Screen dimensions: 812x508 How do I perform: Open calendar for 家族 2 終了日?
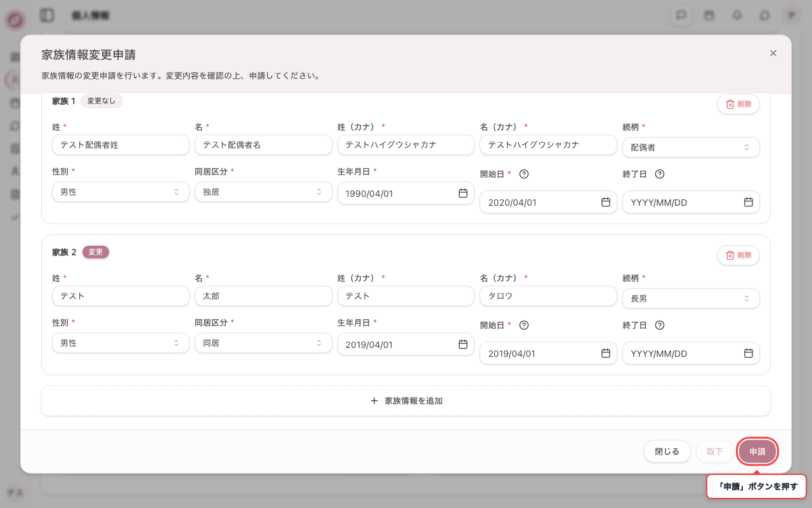749,353
